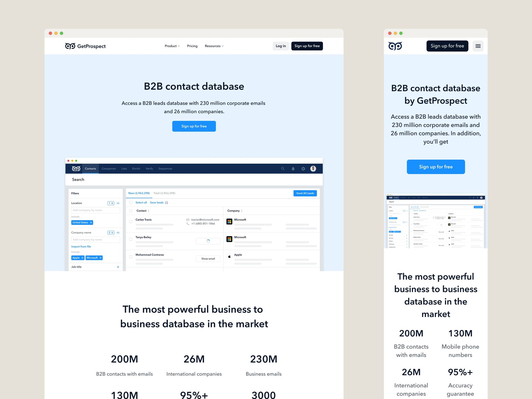Click the Location company name input field
532x399 pixels.
click(x=95, y=210)
